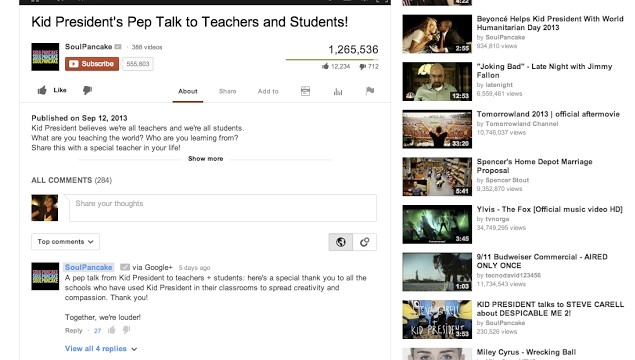Viewport: 635px width, 360px height.
Task: Click the Miley Cyrus - Wrecking Ball title
Action: [x=526, y=352]
